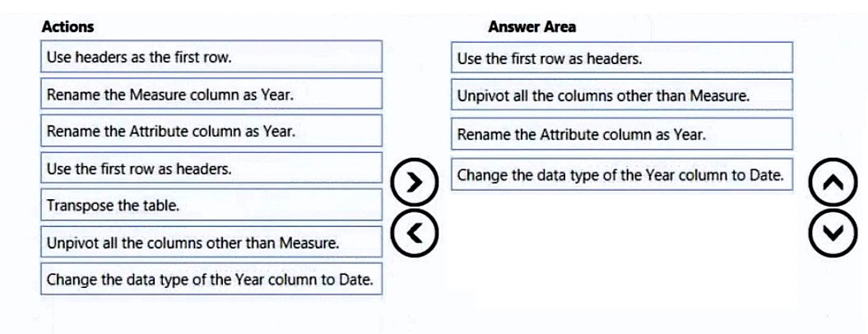
Task: Select 'Change the data type' in Actions list
Action: tap(211, 279)
